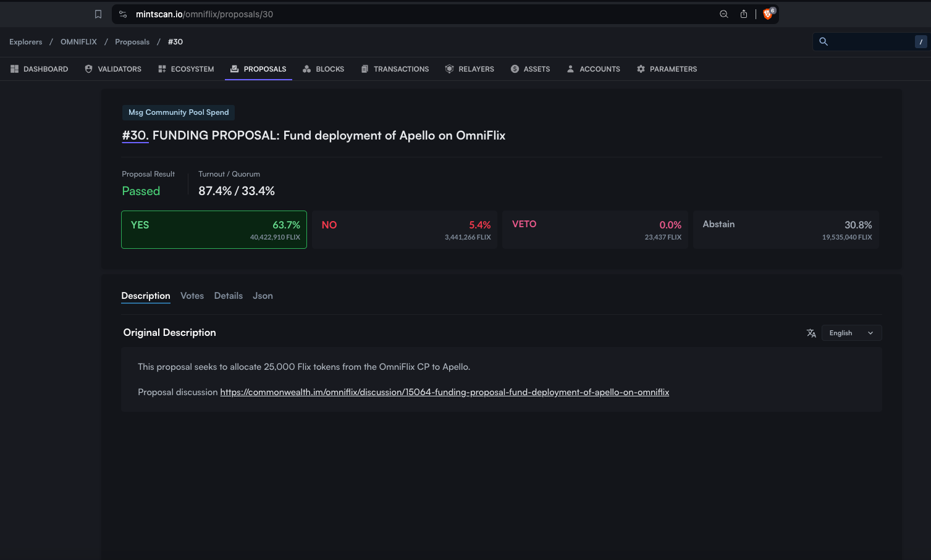Click the Ecosystem icon

(162, 69)
